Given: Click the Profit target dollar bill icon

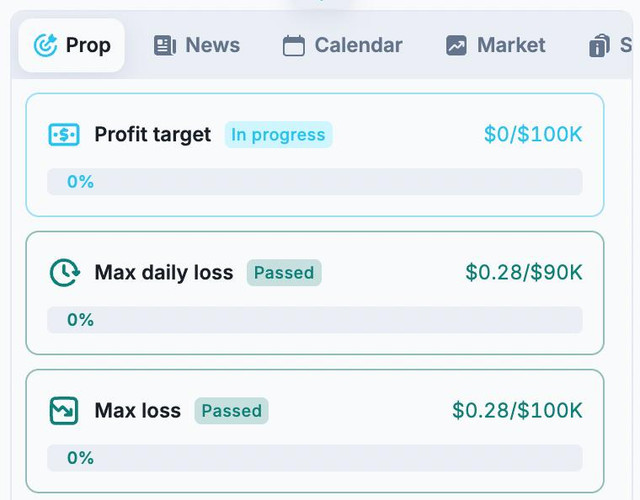Looking at the screenshot, I should [x=64, y=135].
